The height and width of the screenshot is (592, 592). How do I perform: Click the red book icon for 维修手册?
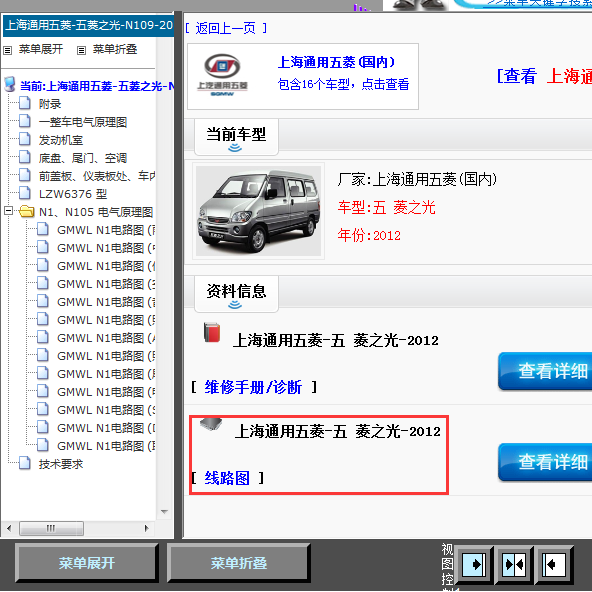point(212,332)
